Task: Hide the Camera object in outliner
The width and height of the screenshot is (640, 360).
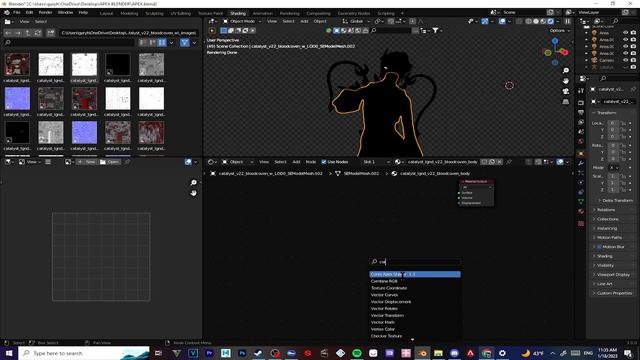Action: (x=626, y=60)
